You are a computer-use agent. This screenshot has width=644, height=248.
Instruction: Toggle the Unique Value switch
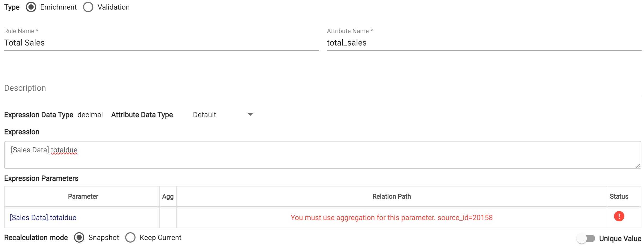click(586, 238)
